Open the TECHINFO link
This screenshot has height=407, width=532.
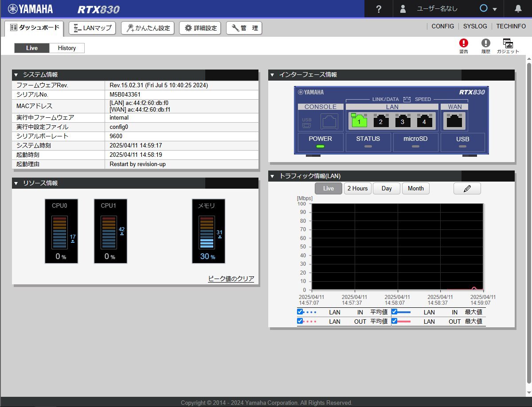(x=511, y=26)
